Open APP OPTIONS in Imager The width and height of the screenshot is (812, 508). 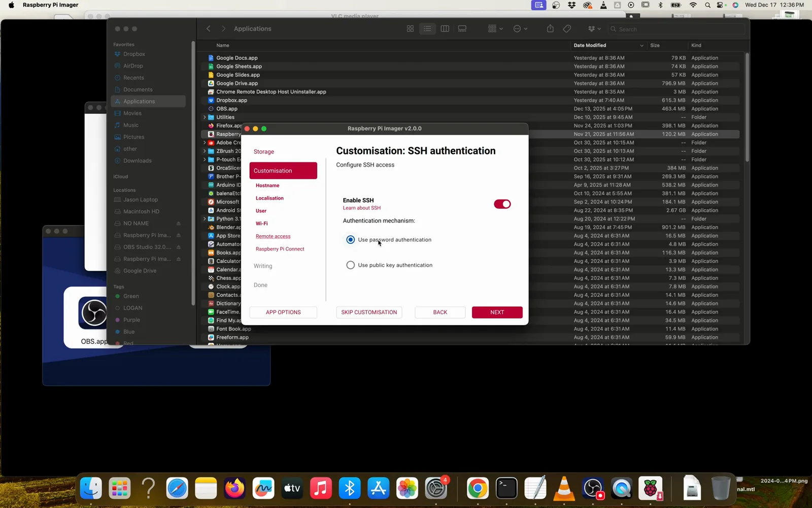coord(283,312)
